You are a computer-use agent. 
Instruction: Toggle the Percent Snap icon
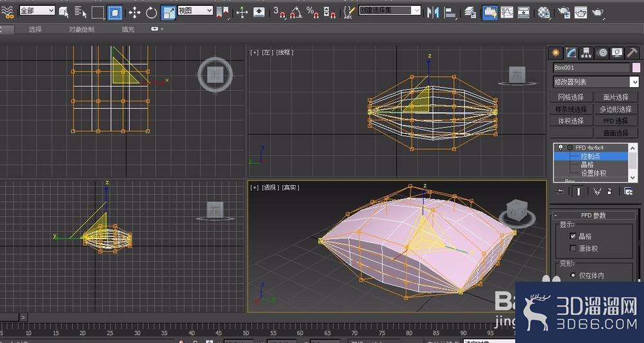[x=312, y=12]
